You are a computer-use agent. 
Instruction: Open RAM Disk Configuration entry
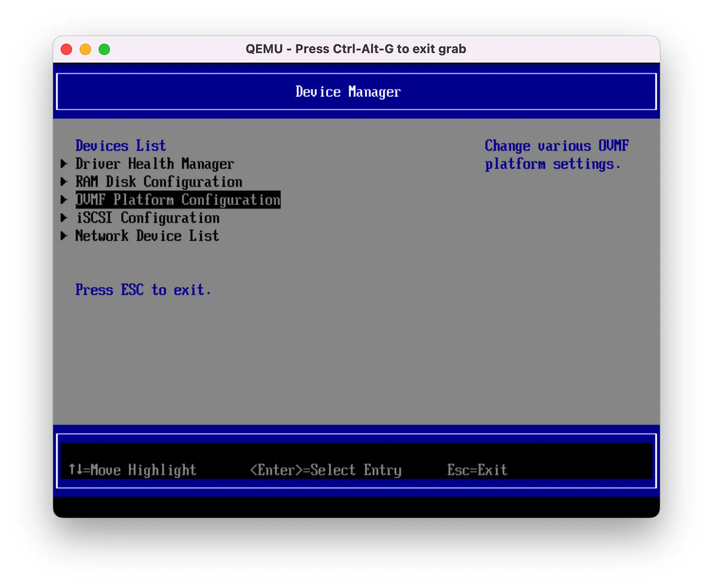(x=159, y=182)
